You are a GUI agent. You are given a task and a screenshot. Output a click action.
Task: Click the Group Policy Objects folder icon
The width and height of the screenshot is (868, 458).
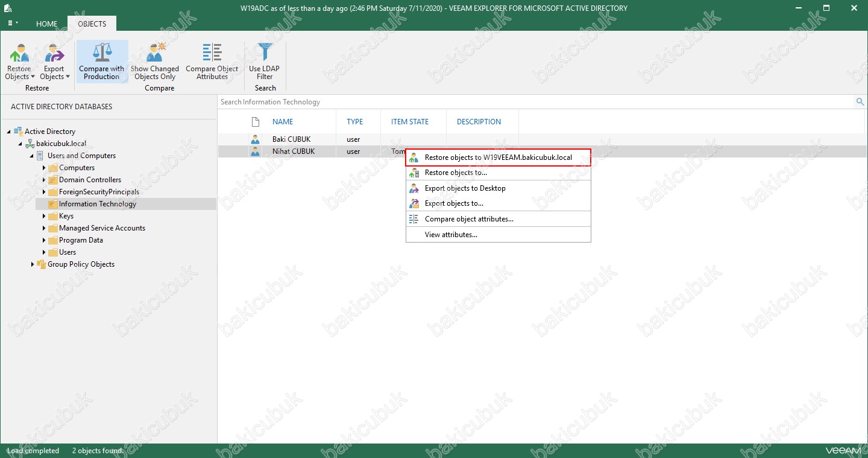point(41,264)
